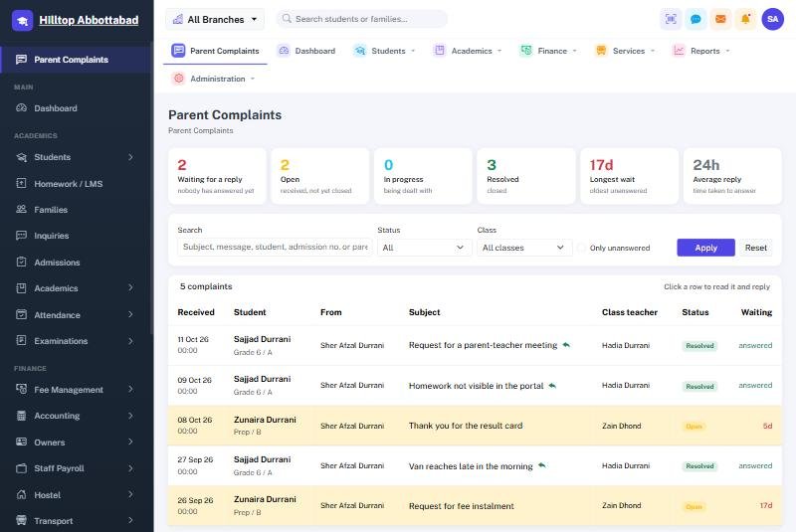Click the Homework / LMS icon in sidebar

[21, 184]
